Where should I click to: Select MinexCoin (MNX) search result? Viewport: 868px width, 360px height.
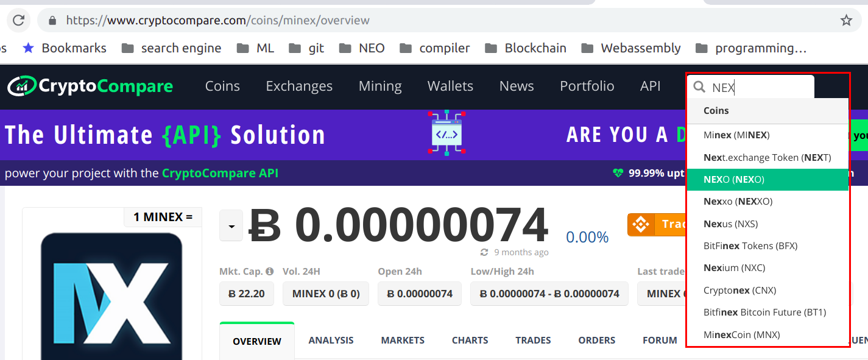click(x=767, y=334)
